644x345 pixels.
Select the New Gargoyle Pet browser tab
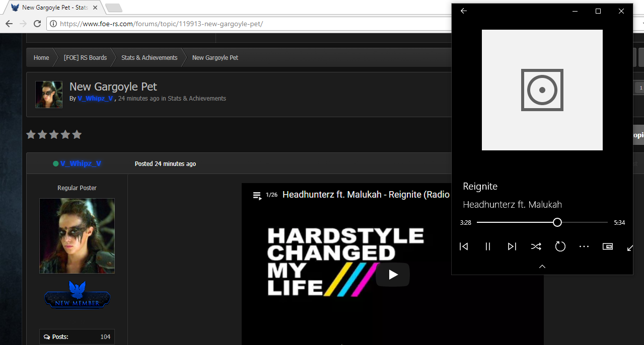tap(54, 8)
